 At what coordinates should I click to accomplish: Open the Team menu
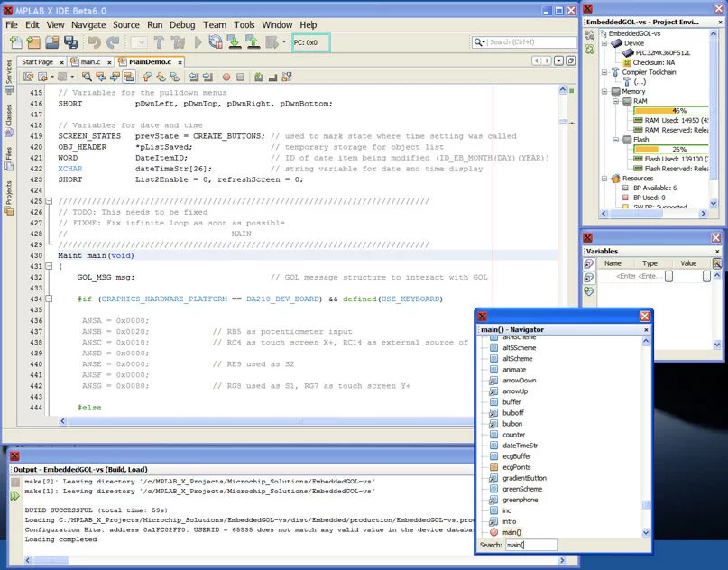(215, 24)
